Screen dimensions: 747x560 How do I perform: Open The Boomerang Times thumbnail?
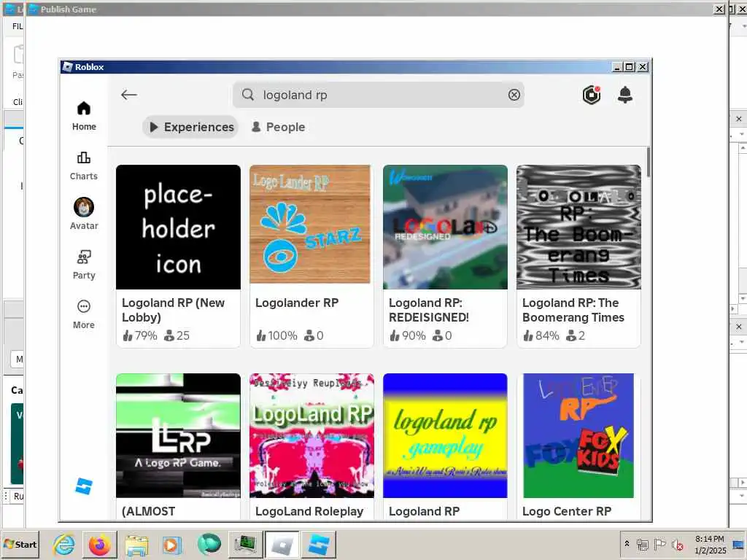pyautogui.click(x=578, y=227)
